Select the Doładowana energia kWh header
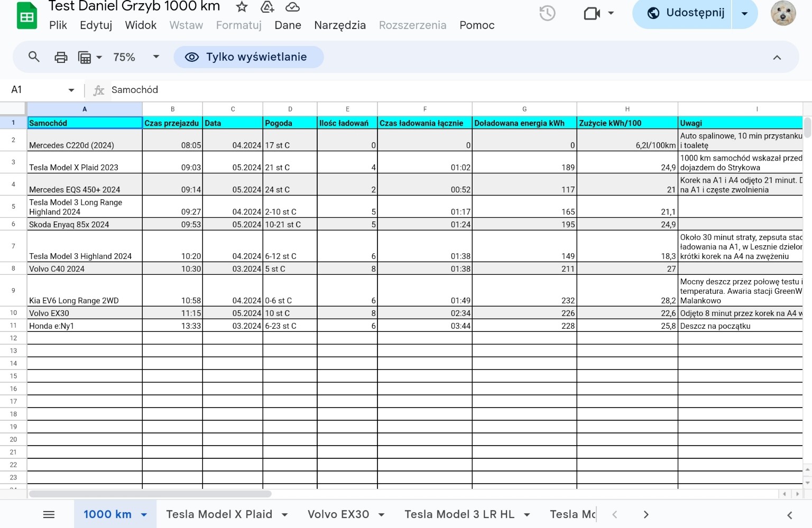The width and height of the screenshot is (812, 528). point(524,123)
